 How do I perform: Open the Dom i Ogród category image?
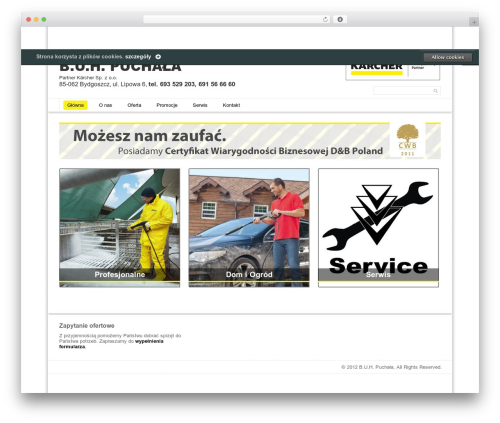[x=249, y=228]
